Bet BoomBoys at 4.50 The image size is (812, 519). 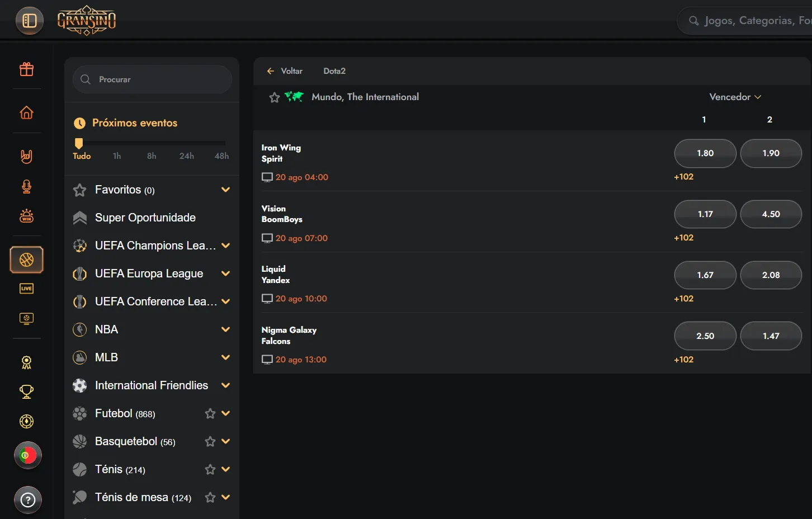click(x=771, y=214)
